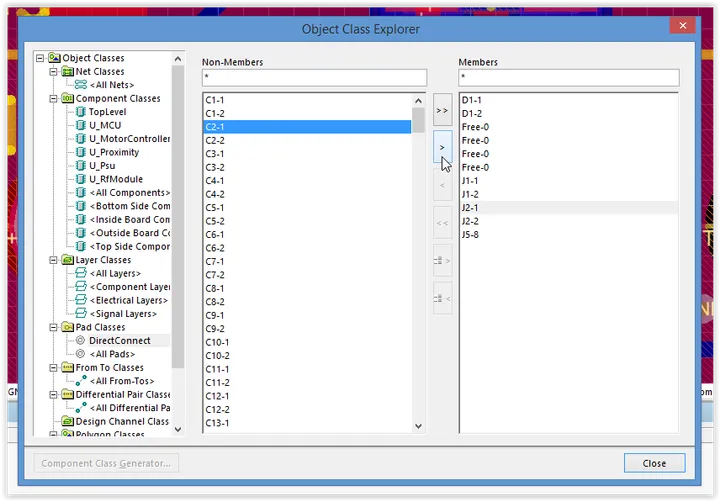The width and height of the screenshot is (720, 501).
Task: Click the DirectConnect pad class icon
Action: (80, 341)
